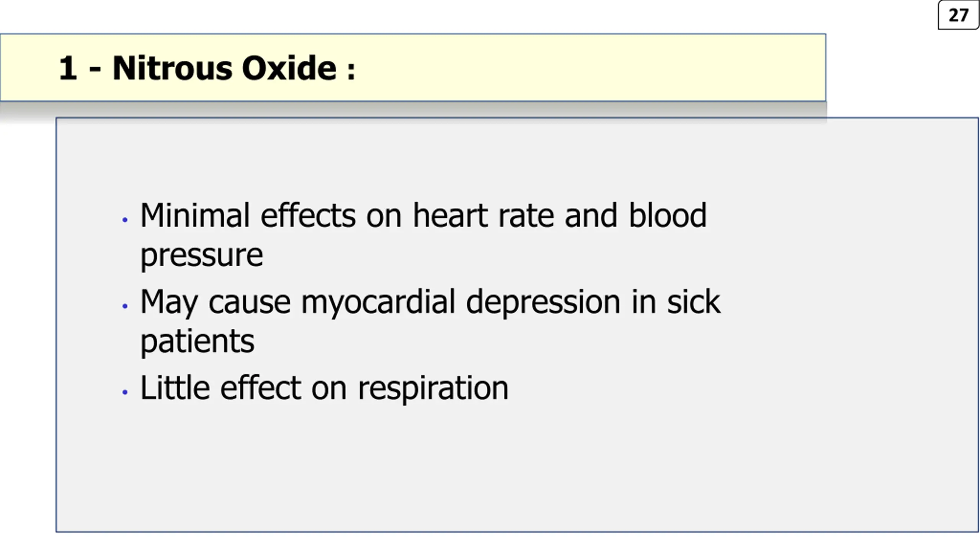The width and height of the screenshot is (980, 551).
Task: Click the second bullet dot before "May cause"
Action: click(x=124, y=306)
